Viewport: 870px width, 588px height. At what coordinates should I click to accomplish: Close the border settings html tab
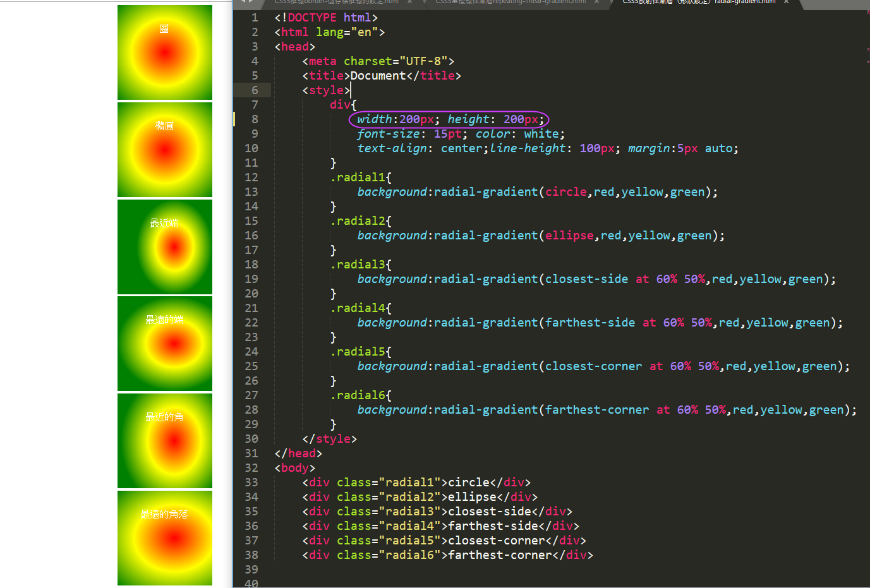pos(409,3)
